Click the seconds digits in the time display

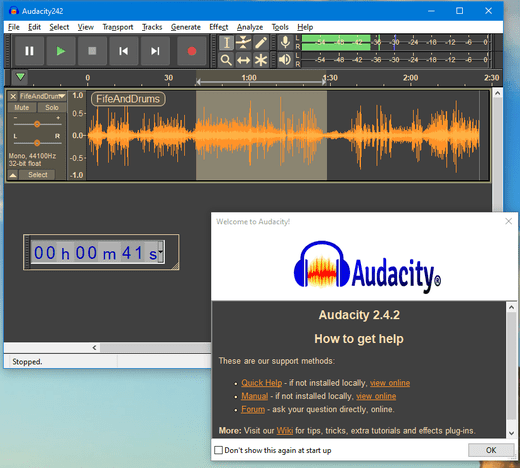[133, 252]
